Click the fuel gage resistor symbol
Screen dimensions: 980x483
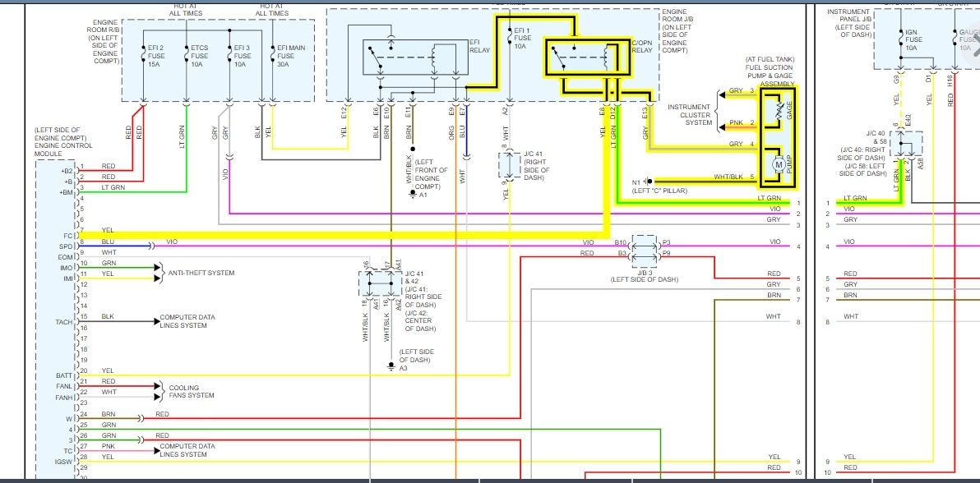click(x=779, y=113)
